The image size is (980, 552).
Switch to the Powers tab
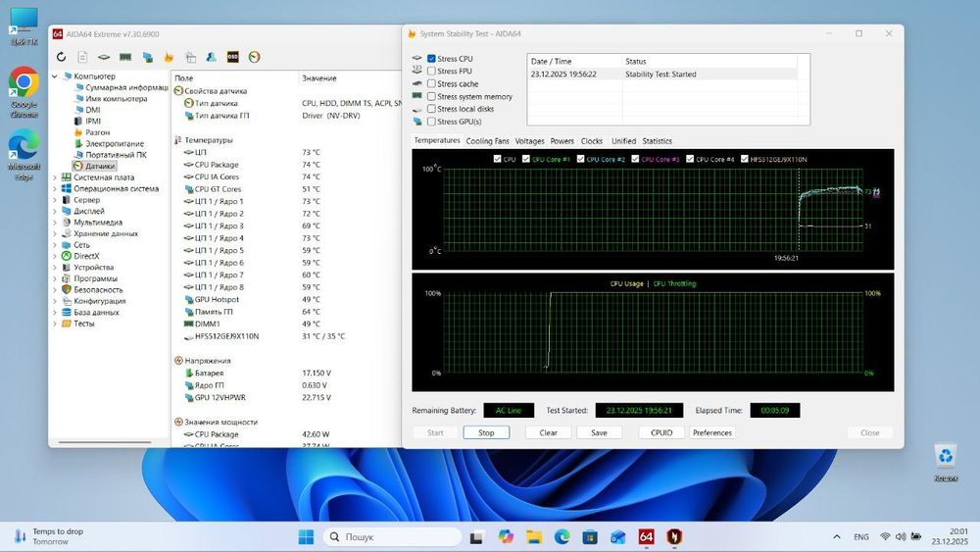[x=562, y=141]
